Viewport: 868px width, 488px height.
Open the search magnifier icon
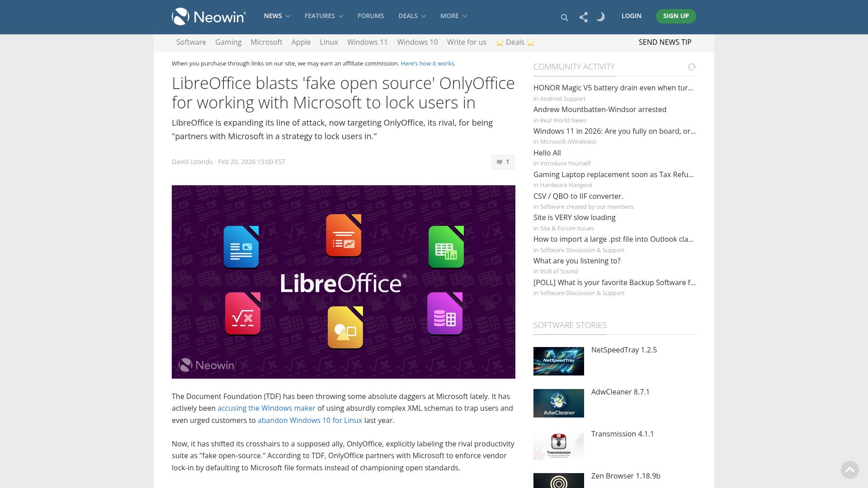(564, 18)
